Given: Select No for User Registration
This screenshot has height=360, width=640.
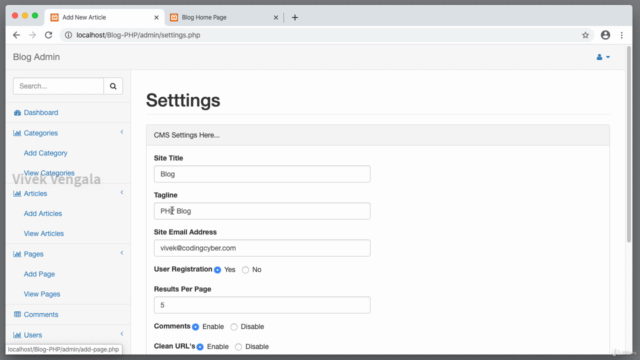Looking at the screenshot, I should tap(245, 270).
